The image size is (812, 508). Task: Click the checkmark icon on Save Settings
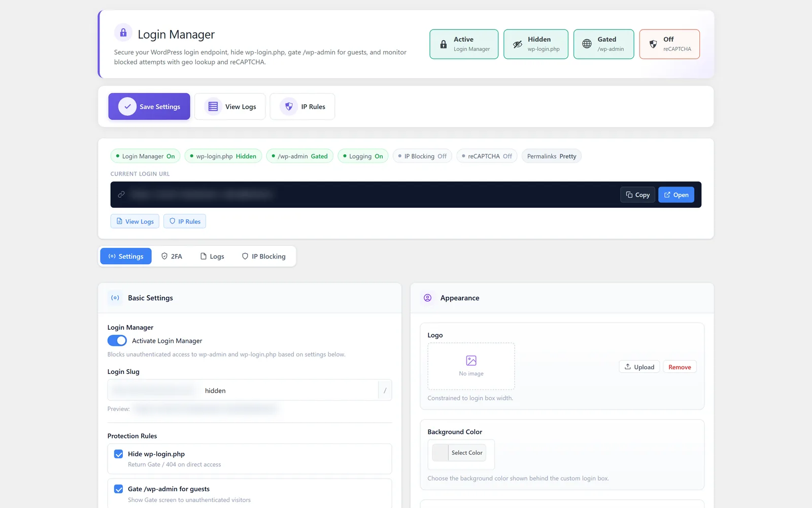(127, 107)
